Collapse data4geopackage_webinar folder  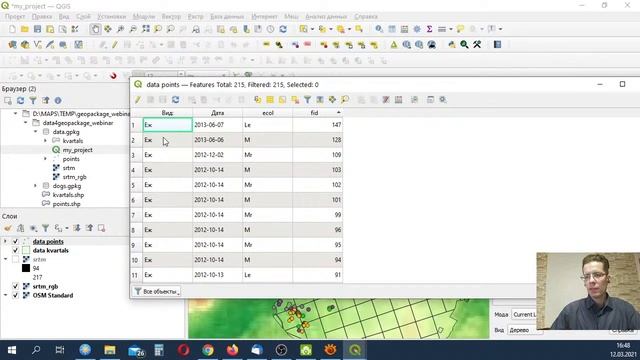(26, 123)
